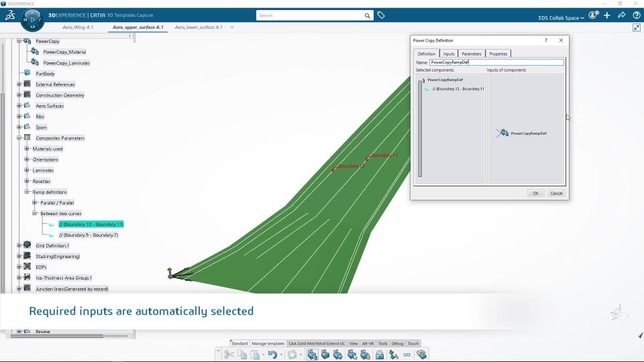Click the Selected components list scrollbar
This screenshot has width=644, height=362.
point(420,129)
